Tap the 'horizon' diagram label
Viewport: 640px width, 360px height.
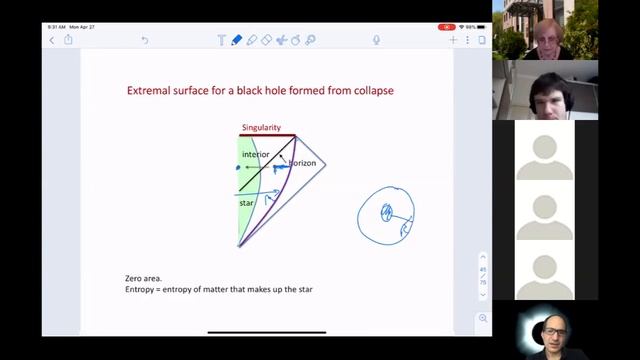pyautogui.click(x=302, y=163)
